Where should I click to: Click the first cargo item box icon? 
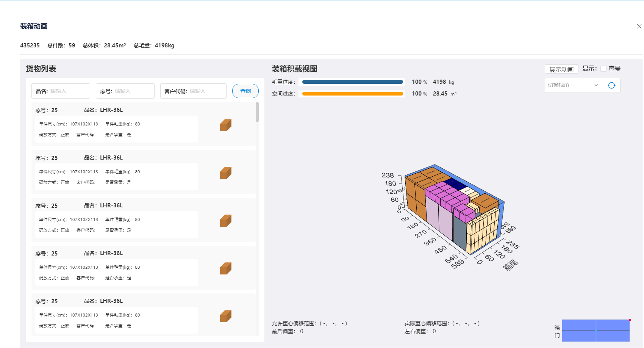[x=225, y=125]
